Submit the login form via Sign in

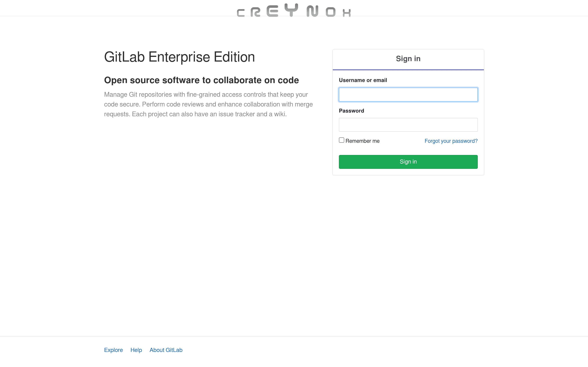coord(408,162)
